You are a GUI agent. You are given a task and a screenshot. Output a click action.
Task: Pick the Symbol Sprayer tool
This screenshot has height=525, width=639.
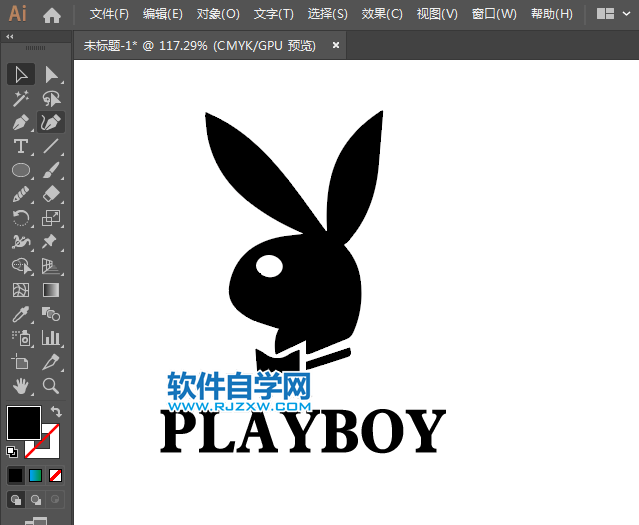tap(21, 338)
